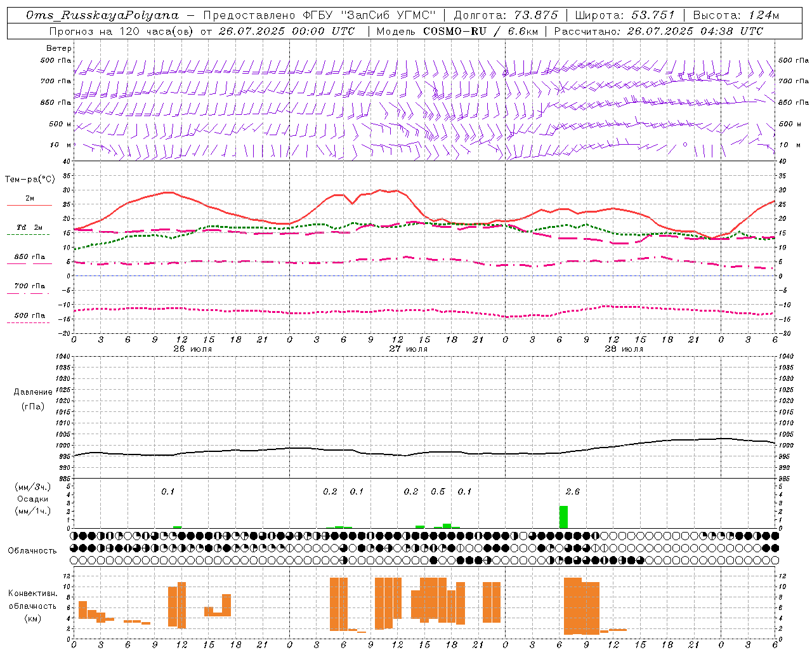Select the forecast start 26.07.2025 00:00 UTC
The image size is (812, 650).
coord(287,31)
